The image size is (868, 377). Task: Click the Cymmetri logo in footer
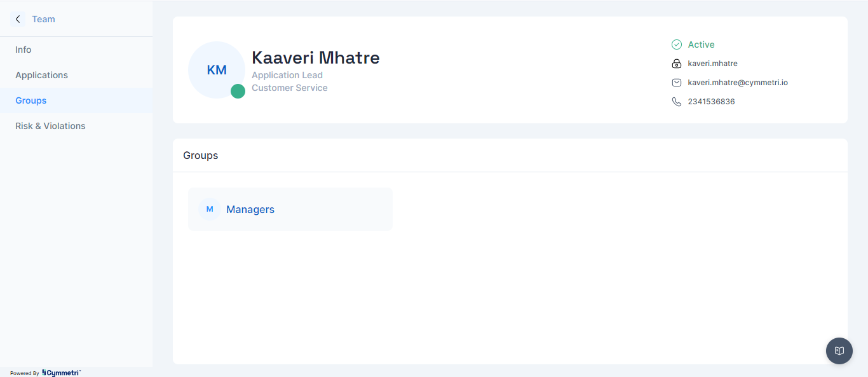click(x=62, y=373)
